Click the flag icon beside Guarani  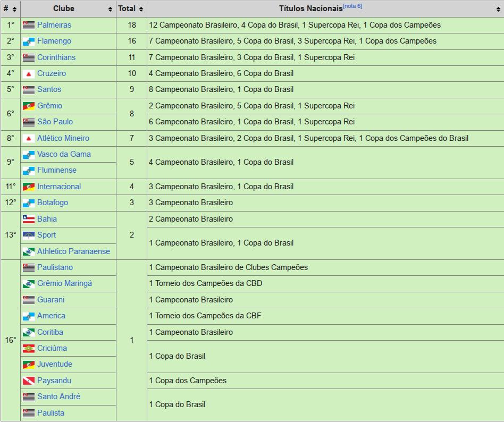coord(29,300)
